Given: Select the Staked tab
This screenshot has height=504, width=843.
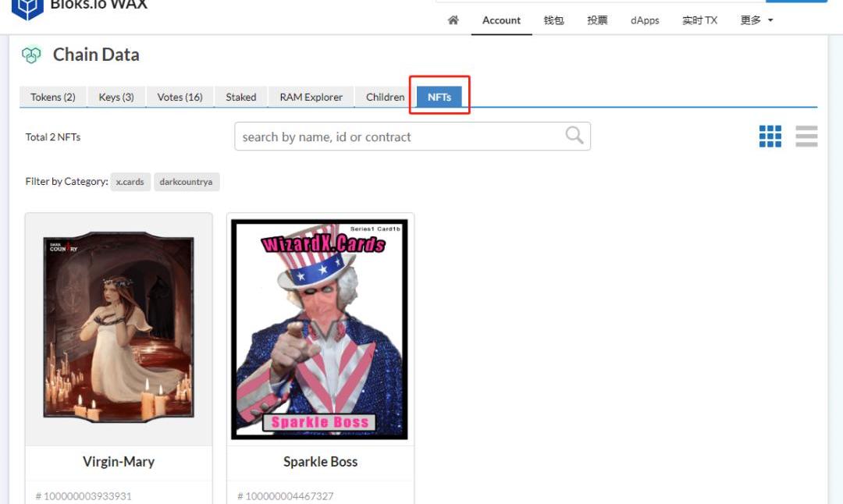Looking at the screenshot, I should (241, 97).
